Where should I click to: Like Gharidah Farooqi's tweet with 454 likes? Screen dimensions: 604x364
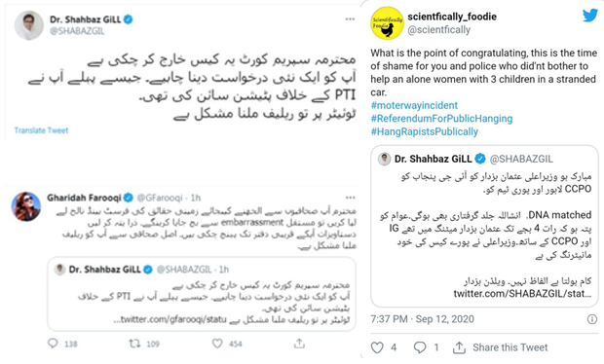point(217,344)
